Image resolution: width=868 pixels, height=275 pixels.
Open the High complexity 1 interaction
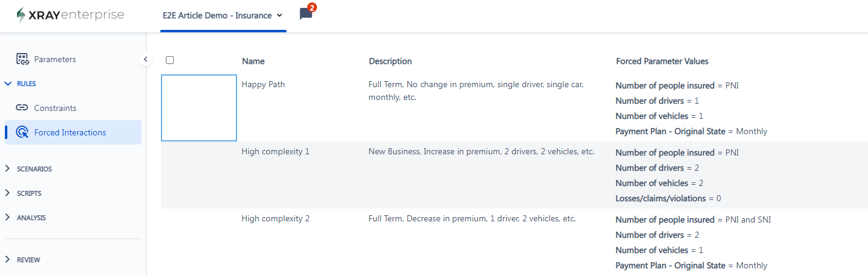point(276,151)
